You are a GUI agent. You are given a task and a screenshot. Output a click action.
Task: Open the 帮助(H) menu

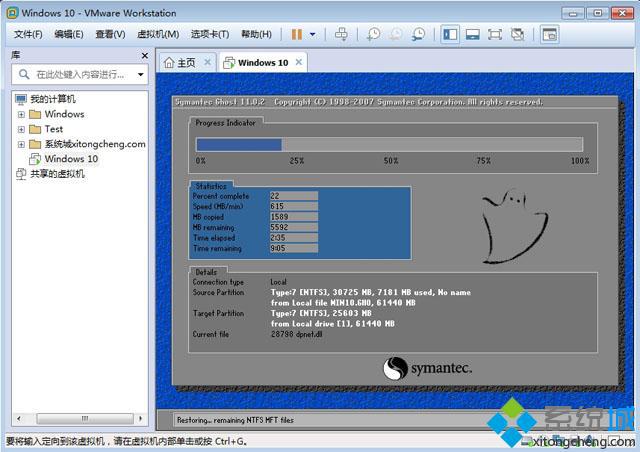(256, 34)
